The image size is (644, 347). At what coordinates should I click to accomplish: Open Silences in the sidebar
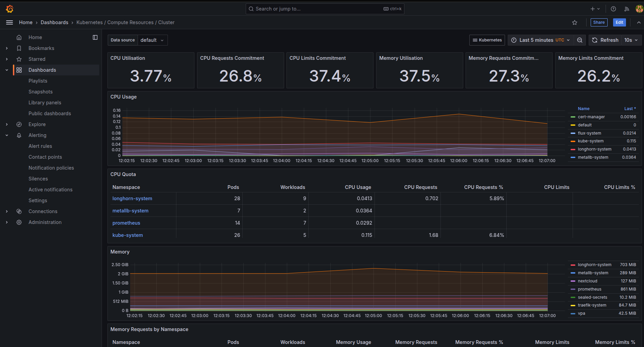(x=38, y=179)
